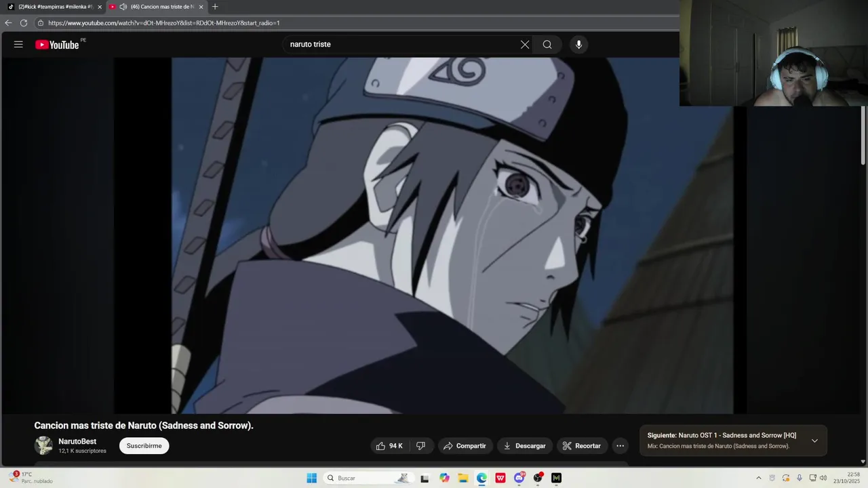Expand the Siguiente mix playlist panel
Image resolution: width=868 pixels, height=488 pixels.
(814, 441)
